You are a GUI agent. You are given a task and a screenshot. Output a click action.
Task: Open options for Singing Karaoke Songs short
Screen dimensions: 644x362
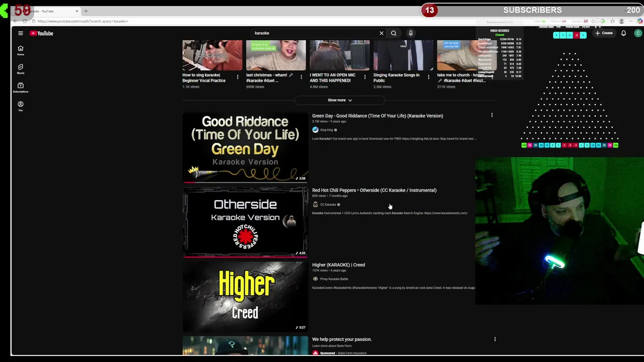(429, 77)
